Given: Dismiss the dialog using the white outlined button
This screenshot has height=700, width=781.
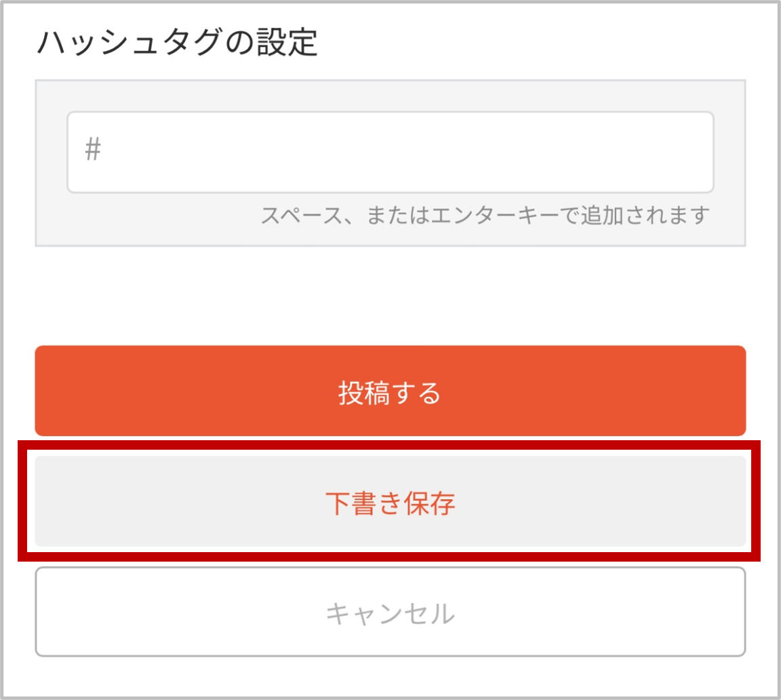Looking at the screenshot, I should coord(390,612).
